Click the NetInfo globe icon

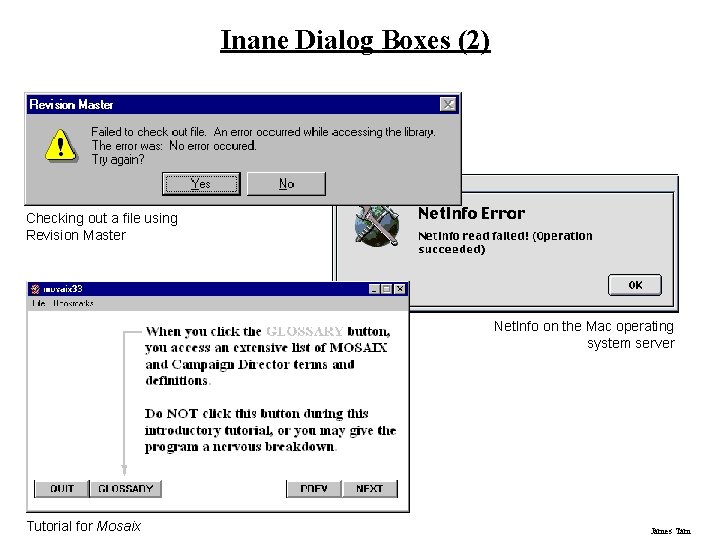click(x=377, y=226)
